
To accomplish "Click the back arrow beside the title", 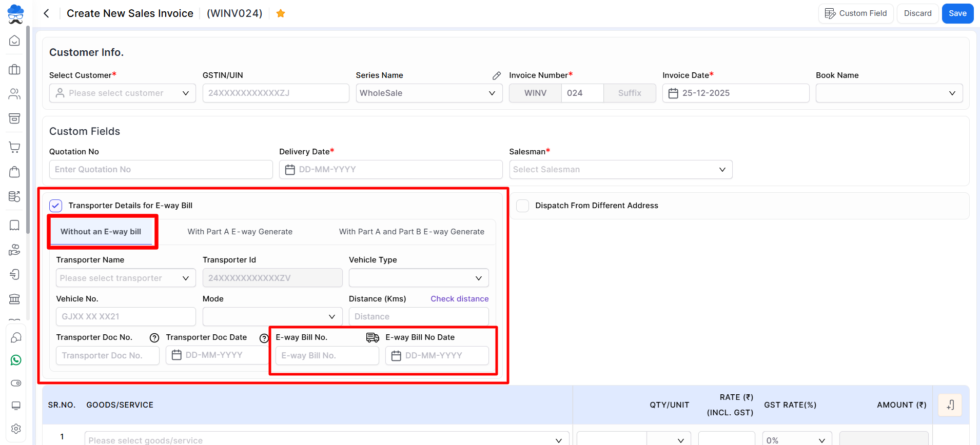I will 47,13.
